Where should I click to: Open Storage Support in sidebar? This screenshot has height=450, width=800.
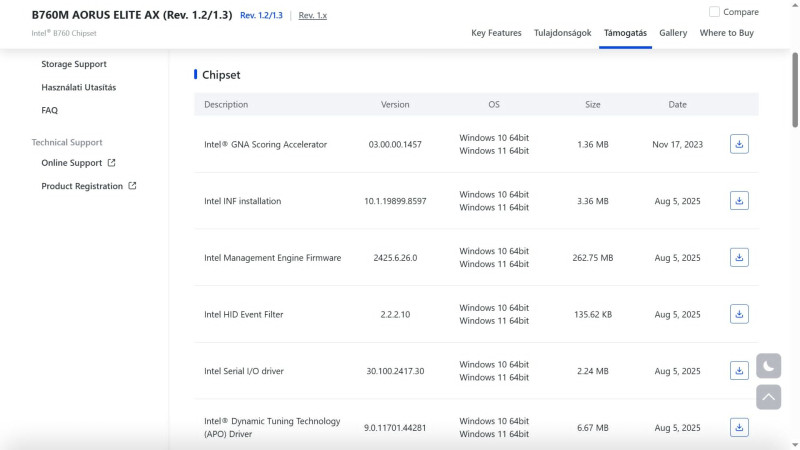[x=74, y=64]
